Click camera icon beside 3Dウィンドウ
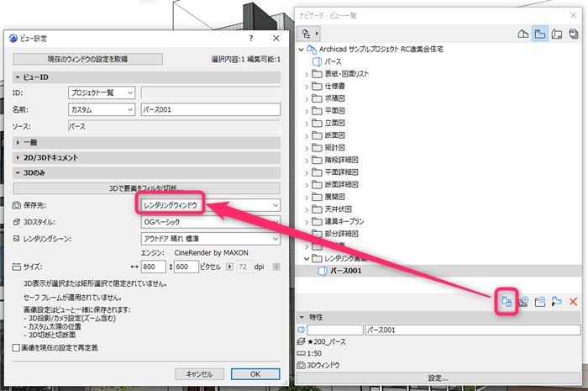 tap(301, 365)
